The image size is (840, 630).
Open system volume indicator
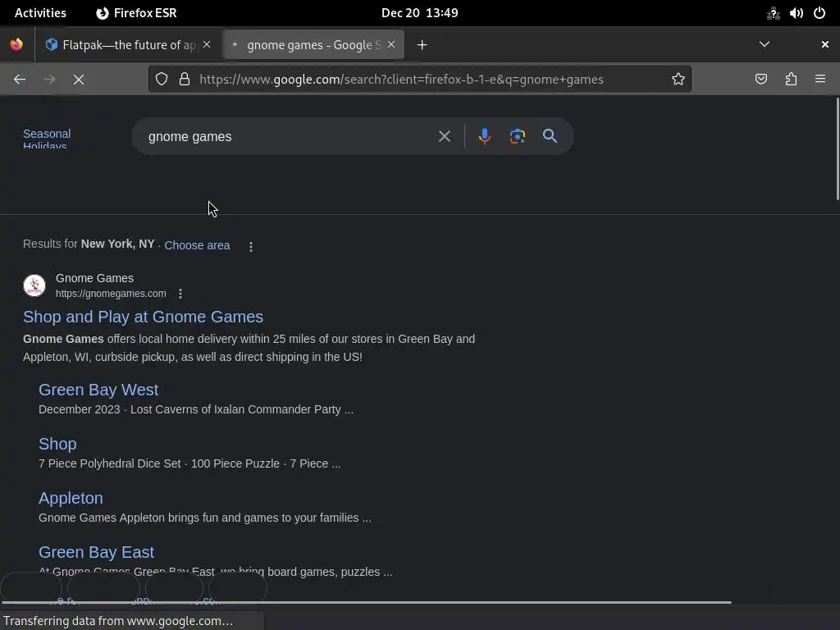point(796,13)
